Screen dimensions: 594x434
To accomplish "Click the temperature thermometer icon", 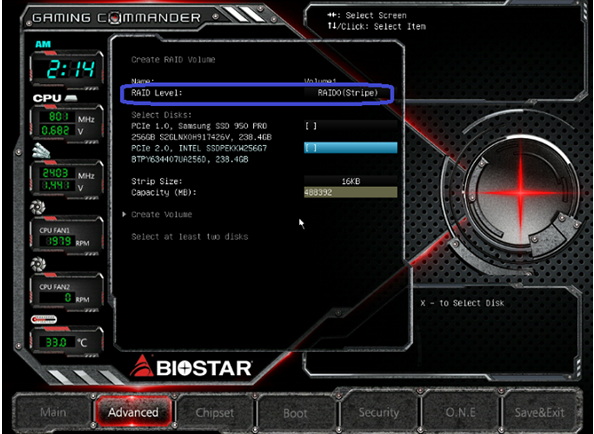I will [x=44, y=319].
